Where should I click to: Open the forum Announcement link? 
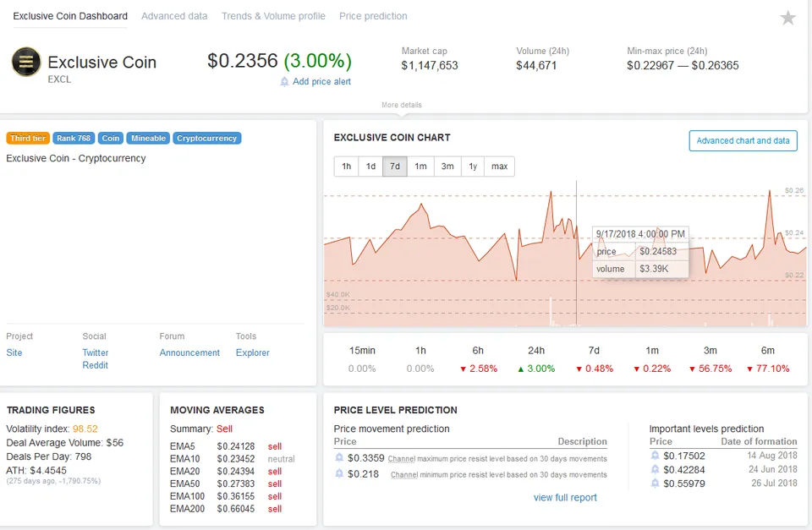[x=189, y=352]
